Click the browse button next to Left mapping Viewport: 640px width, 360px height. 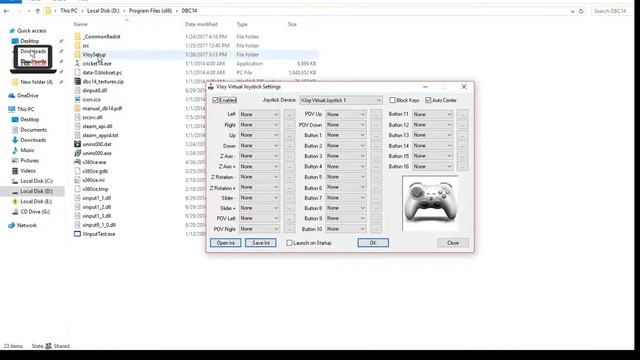click(289, 114)
